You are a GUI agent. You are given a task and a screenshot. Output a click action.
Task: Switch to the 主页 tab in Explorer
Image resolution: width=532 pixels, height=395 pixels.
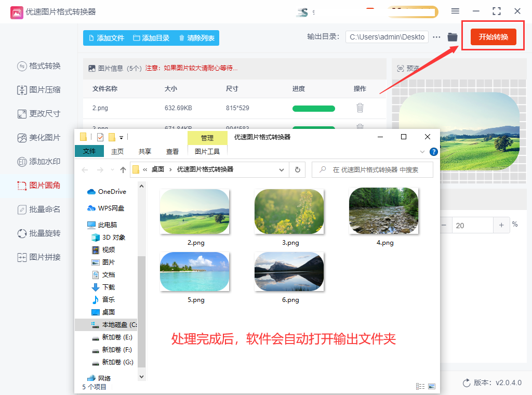(x=117, y=151)
